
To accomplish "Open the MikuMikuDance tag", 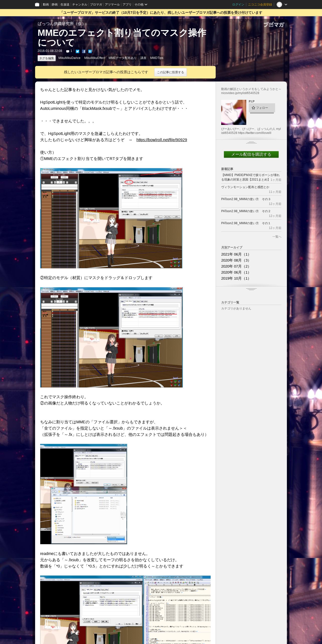I will click(x=69, y=58).
